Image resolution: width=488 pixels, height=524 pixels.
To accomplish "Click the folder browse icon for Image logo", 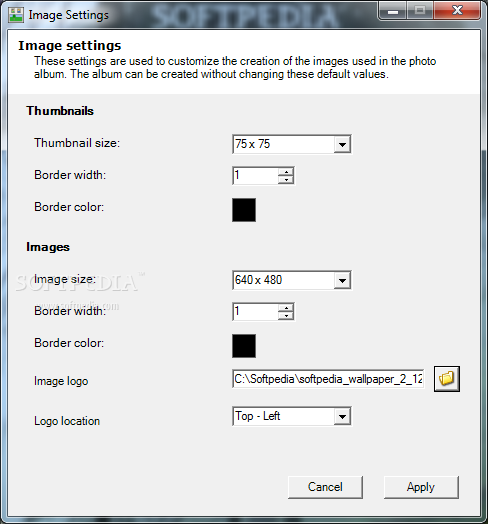I will pyautogui.click(x=447, y=379).
